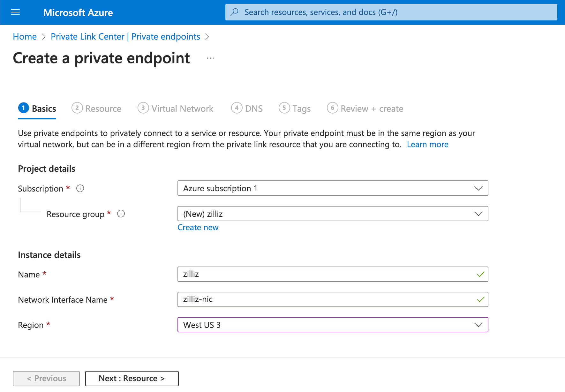Click the Microsoft Azure logo text

click(78, 12)
